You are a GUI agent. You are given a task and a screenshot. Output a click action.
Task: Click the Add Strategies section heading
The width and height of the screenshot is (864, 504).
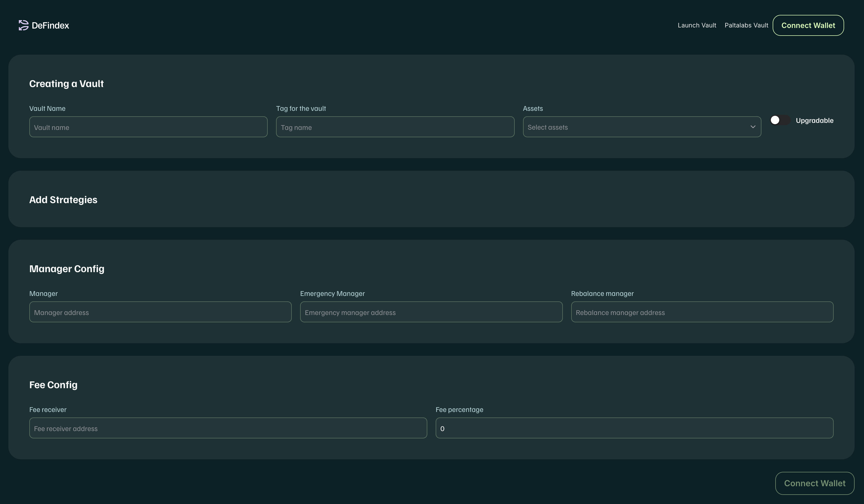tap(63, 200)
